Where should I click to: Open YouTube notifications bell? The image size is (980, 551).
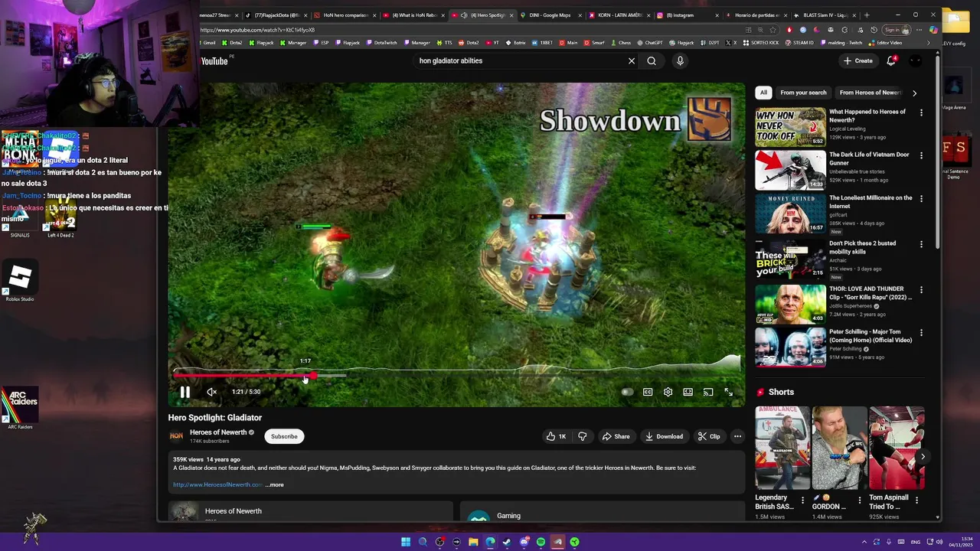[891, 60]
